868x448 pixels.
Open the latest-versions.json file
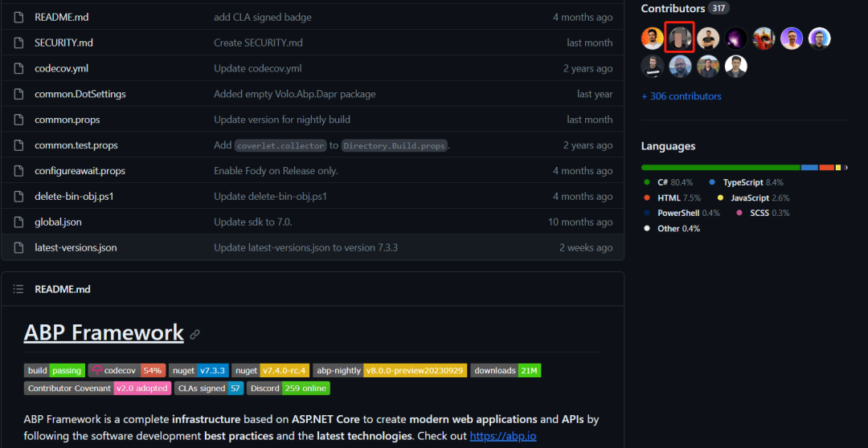point(76,248)
